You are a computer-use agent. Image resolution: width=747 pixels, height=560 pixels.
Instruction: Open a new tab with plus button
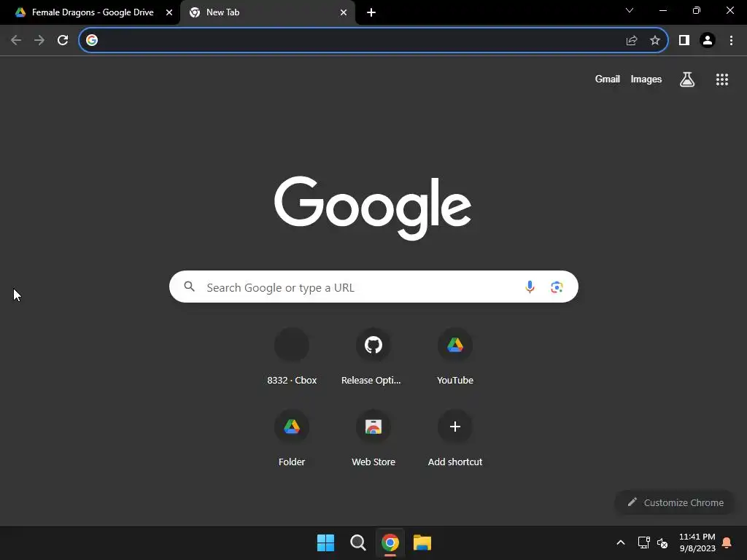click(x=371, y=13)
